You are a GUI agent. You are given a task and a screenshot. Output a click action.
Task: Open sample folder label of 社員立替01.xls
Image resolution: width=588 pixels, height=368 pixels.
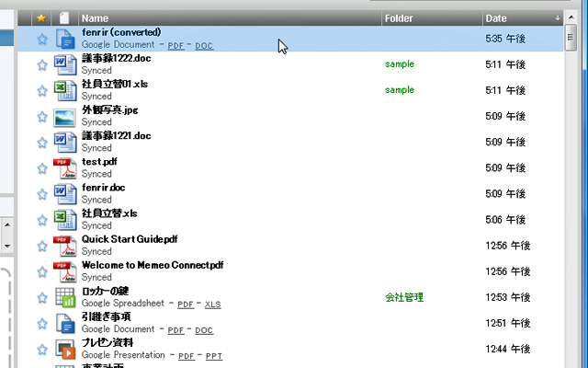400,90
